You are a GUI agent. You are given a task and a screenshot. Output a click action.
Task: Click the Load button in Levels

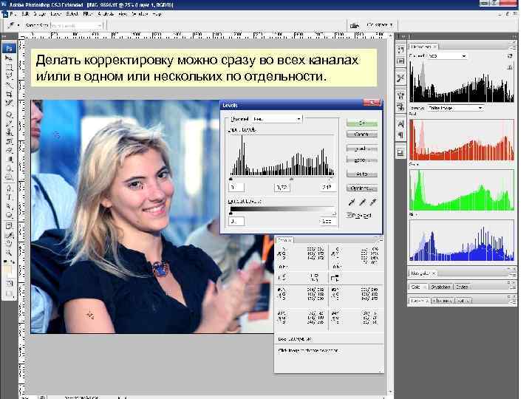pyautogui.click(x=362, y=149)
